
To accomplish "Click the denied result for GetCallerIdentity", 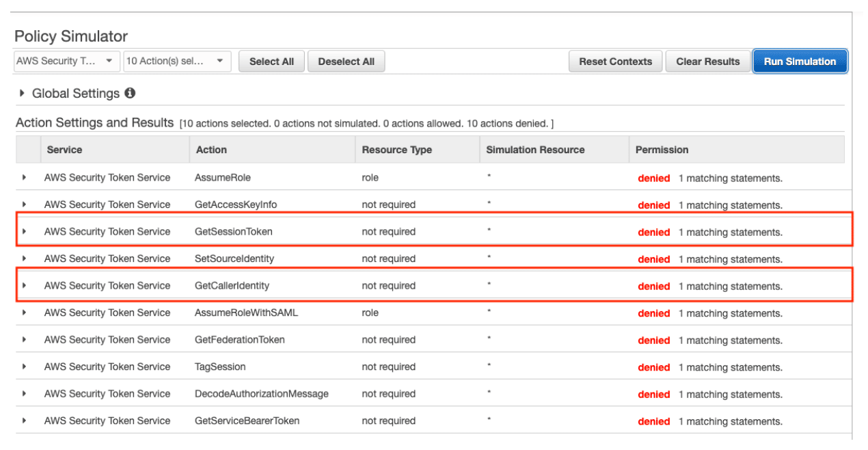I will click(x=654, y=286).
